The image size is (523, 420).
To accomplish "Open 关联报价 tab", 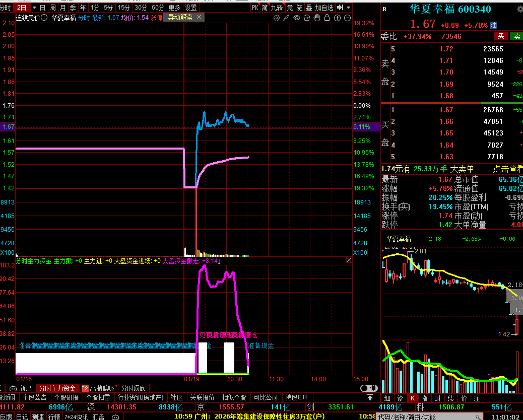I will pos(202,398).
